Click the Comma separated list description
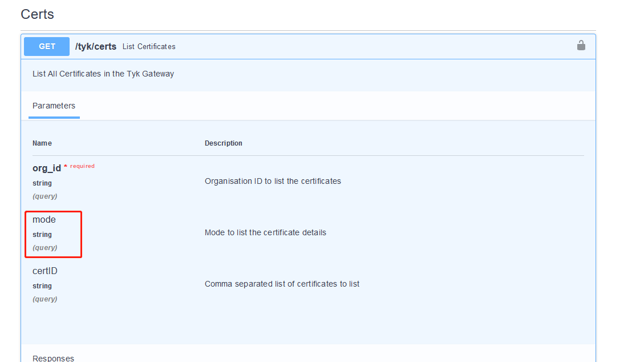Viewport: 644px width, 362px height. (x=282, y=284)
